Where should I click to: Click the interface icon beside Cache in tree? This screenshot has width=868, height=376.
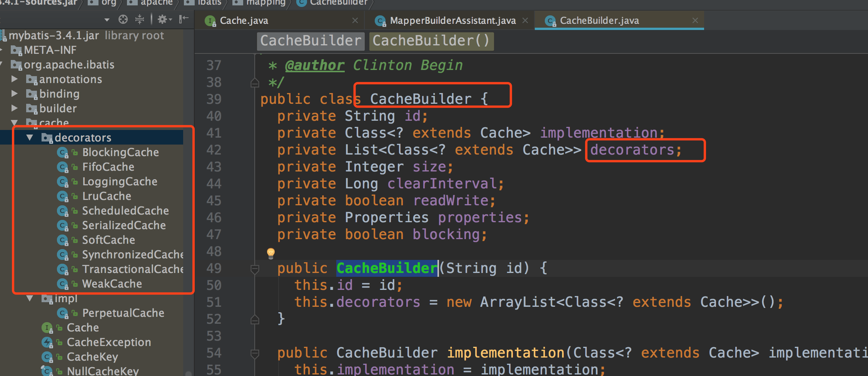(x=47, y=328)
